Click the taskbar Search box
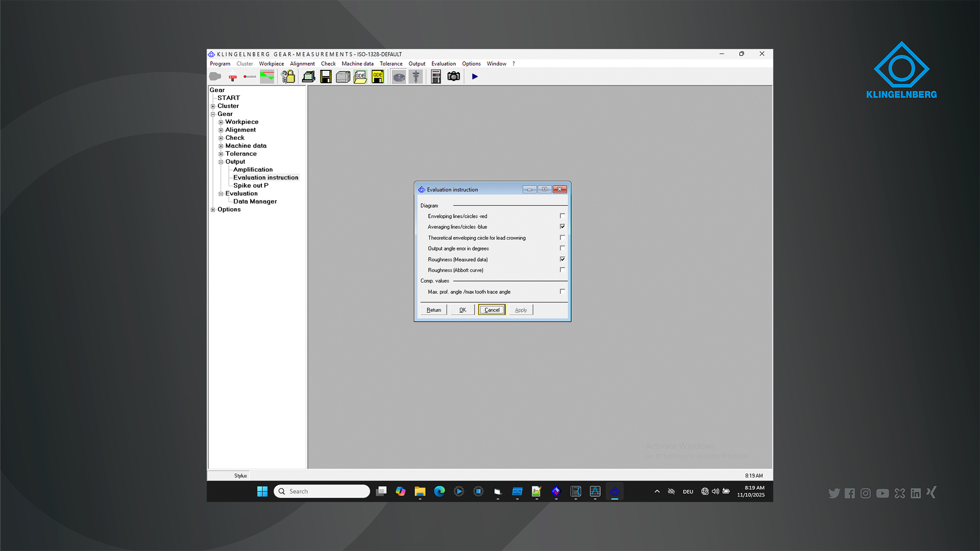980x551 pixels. (322, 491)
